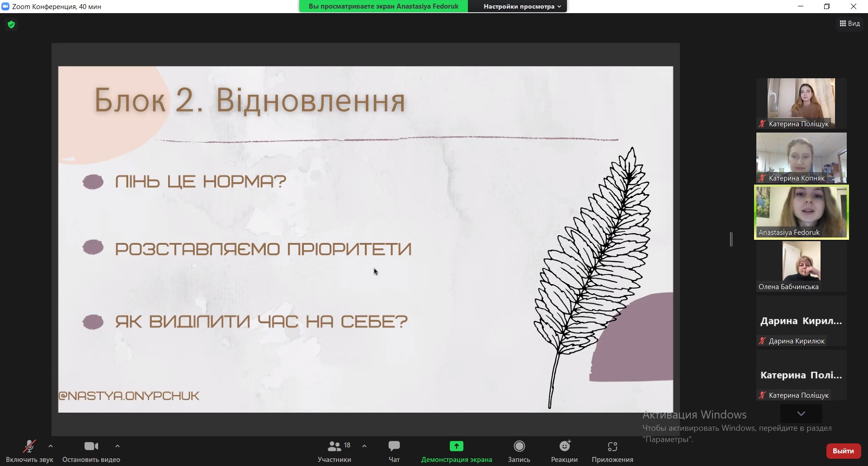868x466 pixels.
Task: Start recording with Запись button
Action: [519, 452]
